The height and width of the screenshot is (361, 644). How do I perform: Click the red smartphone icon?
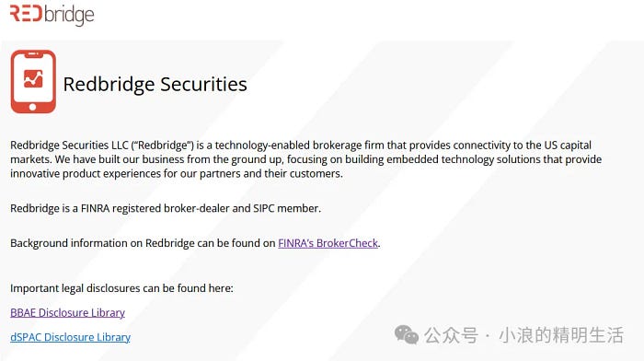[33, 81]
